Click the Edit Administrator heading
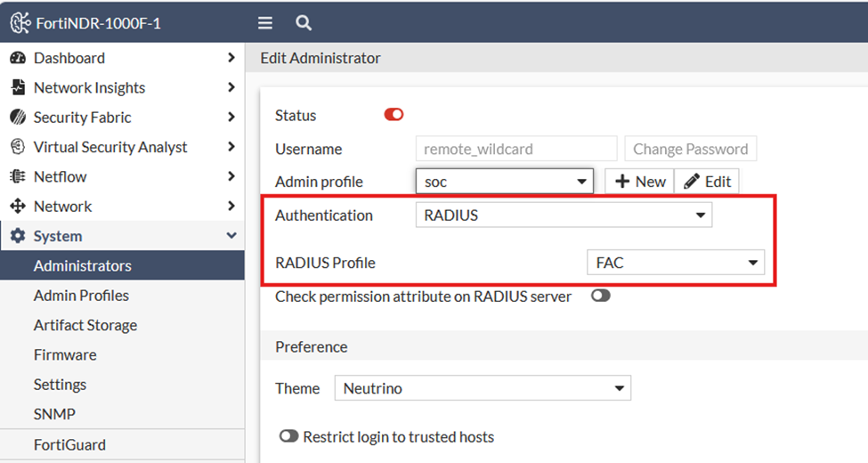This screenshot has height=463, width=868. click(x=320, y=58)
